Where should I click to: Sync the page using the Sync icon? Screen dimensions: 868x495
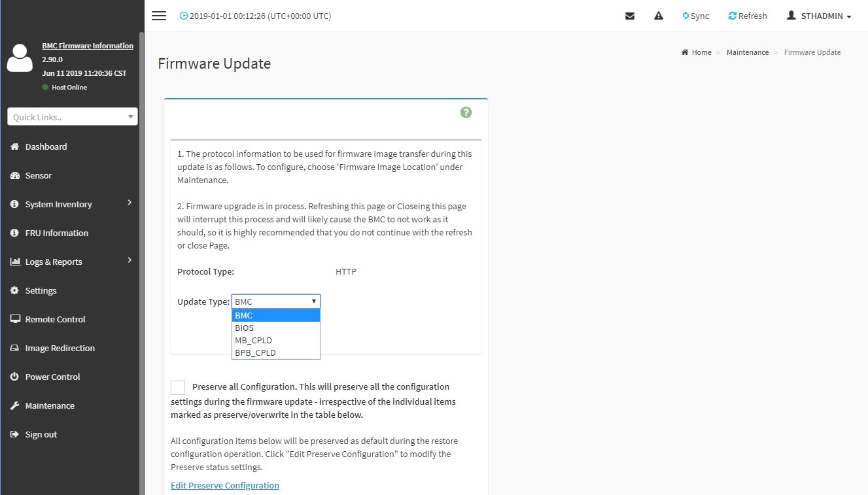point(695,15)
